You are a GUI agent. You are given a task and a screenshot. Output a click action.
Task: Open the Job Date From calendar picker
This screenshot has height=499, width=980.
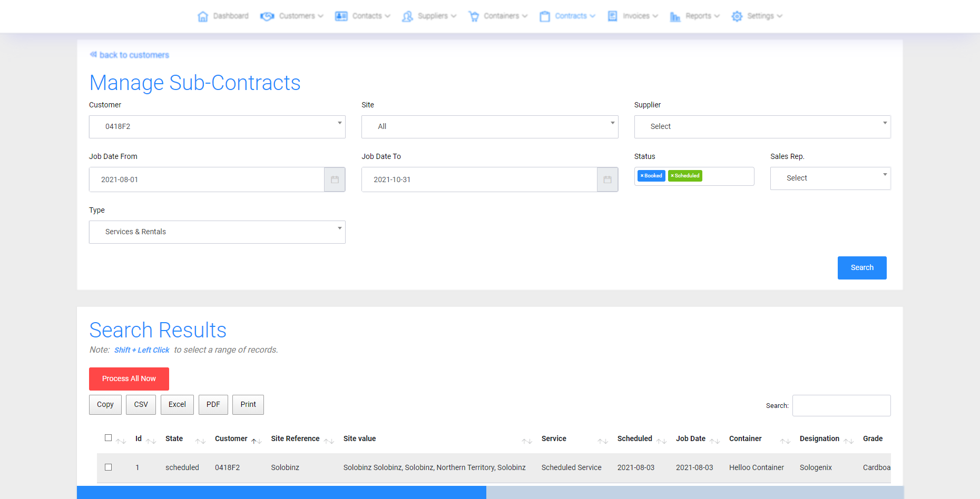pyautogui.click(x=335, y=179)
